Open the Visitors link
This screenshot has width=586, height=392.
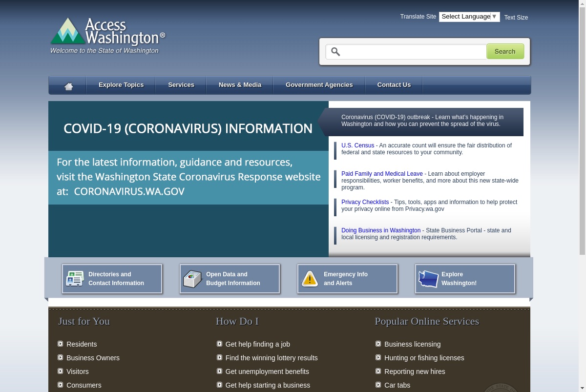click(x=78, y=371)
